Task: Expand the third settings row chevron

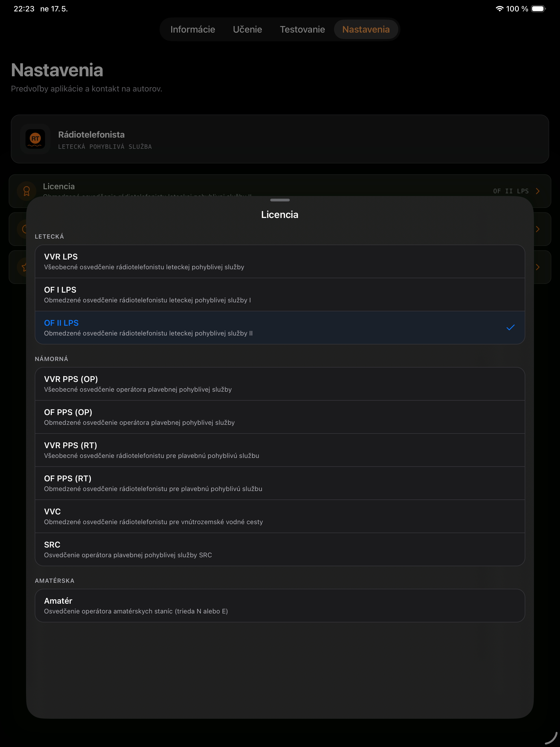Action: 538,267
